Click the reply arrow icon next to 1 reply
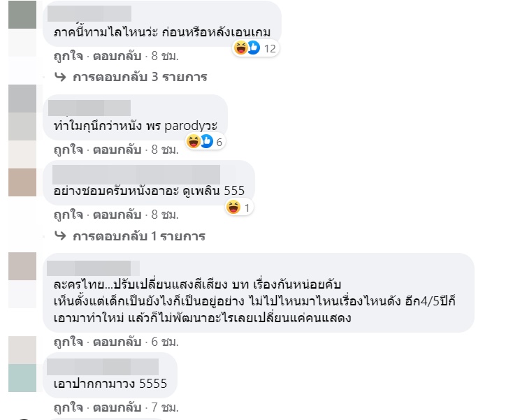 tap(60, 236)
